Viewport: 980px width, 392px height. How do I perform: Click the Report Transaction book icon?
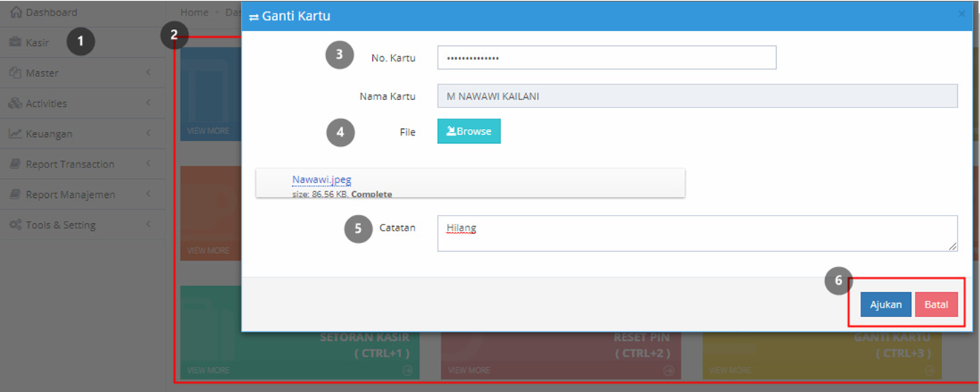(x=15, y=165)
